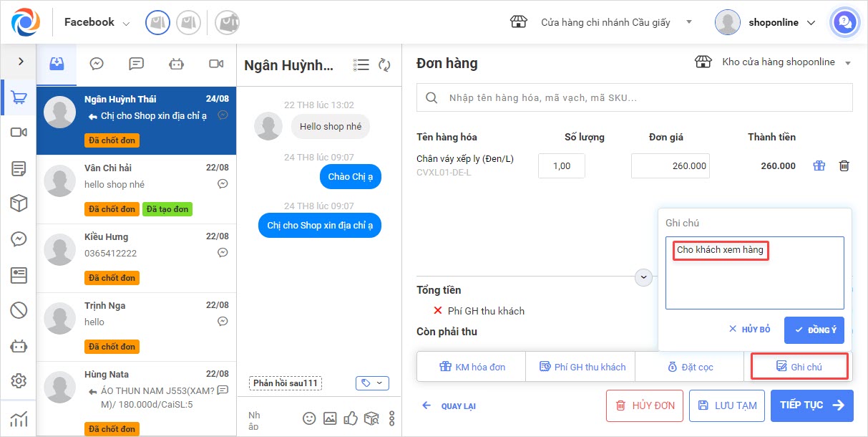
Task: Switch to the chatbot tab
Action: tap(176, 64)
